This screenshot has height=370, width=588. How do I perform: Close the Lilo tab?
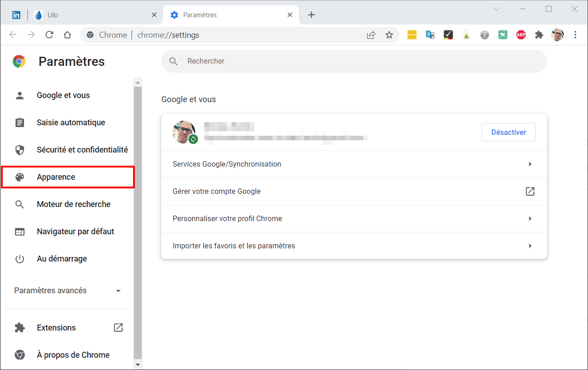tap(154, 15)
